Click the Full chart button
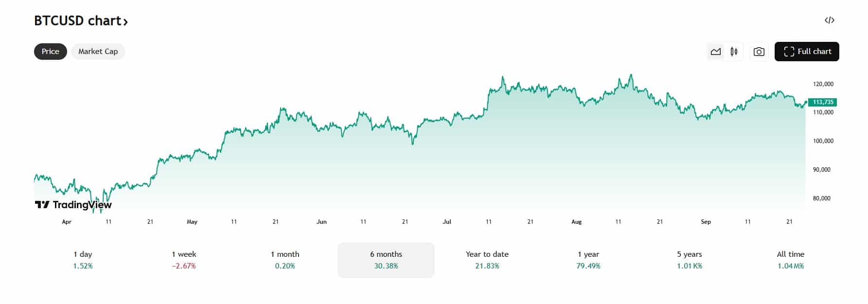Viewport: 868px width, 304px height. [x=806, y=51]
